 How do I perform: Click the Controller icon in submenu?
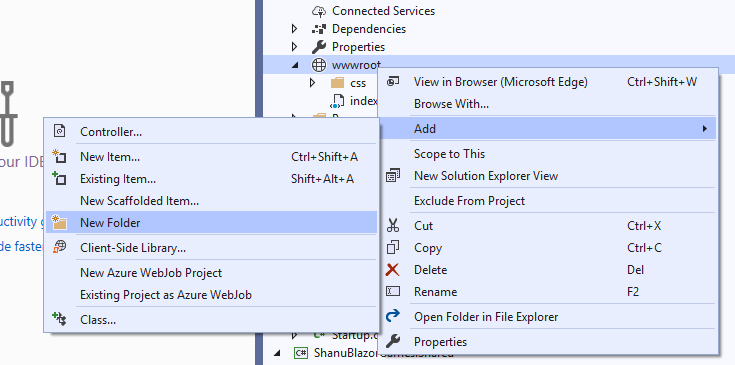(x=60, y=131)
